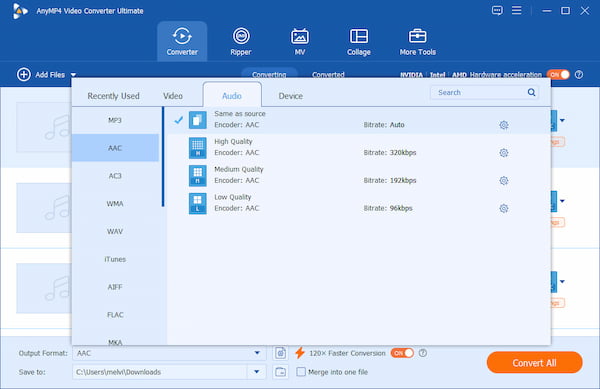Image resolution: width=600 pixels, height=389 pixels.
Task: Choose the Low Quality 96kbps profile
Action: [358, 203]
